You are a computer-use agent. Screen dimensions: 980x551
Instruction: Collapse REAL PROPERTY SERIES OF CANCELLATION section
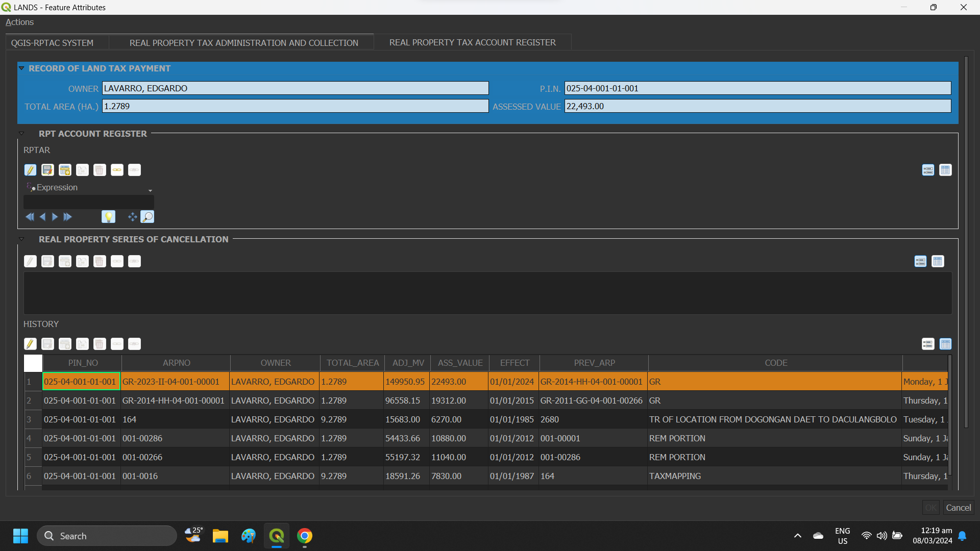point(21,239)
